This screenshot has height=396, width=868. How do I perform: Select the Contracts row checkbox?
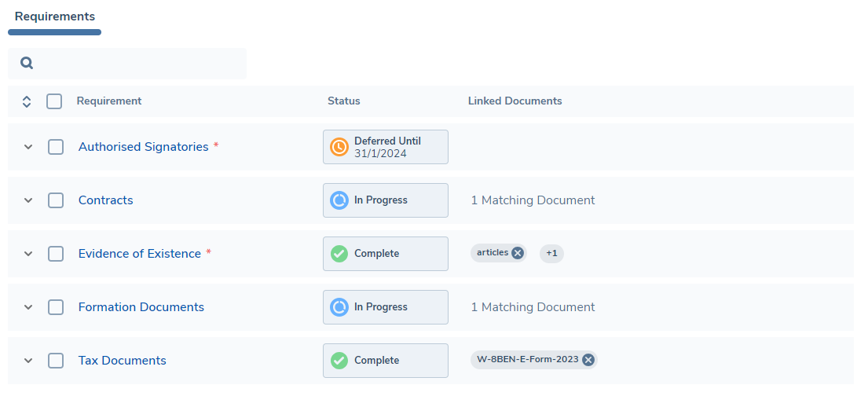56,200
